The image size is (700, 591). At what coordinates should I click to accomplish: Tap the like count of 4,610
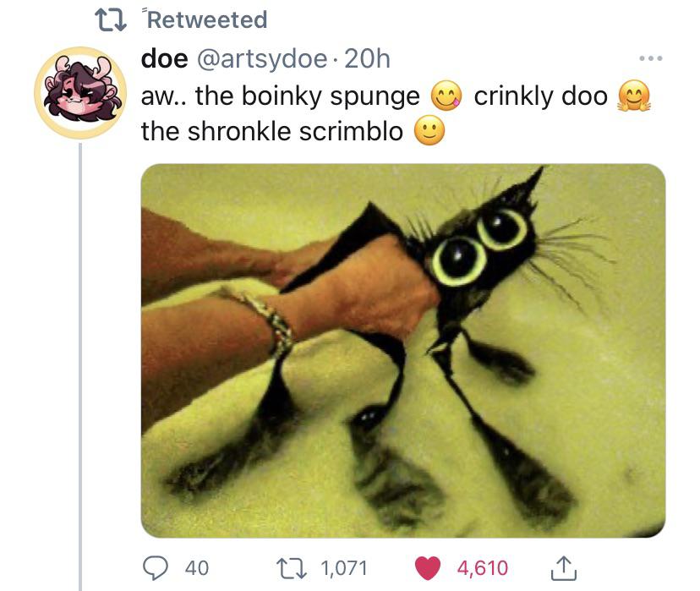point(484,566)
